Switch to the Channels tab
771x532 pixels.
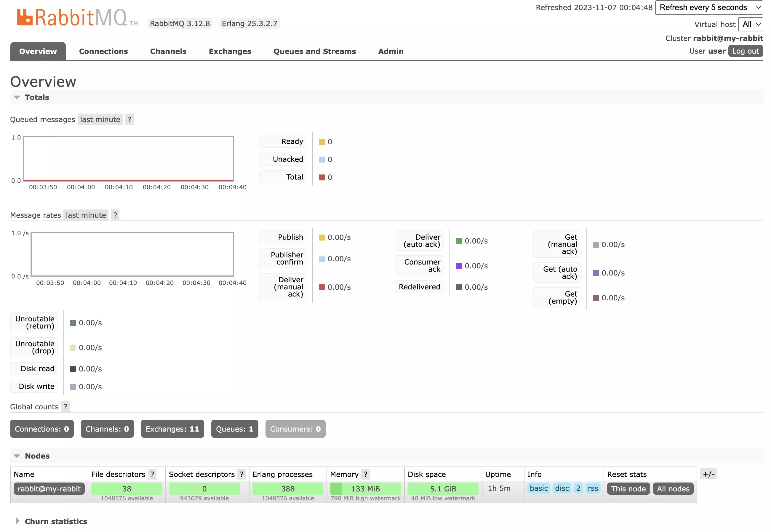point(168,51)
